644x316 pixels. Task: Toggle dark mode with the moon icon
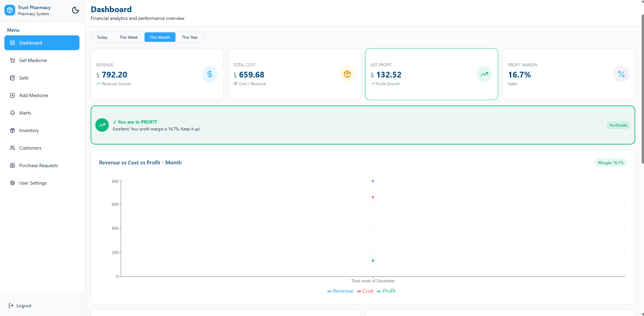75,10
